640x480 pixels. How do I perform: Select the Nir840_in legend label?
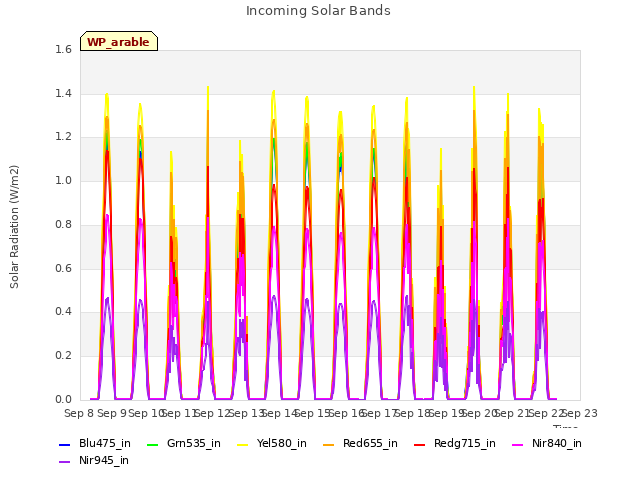[557, 444]
